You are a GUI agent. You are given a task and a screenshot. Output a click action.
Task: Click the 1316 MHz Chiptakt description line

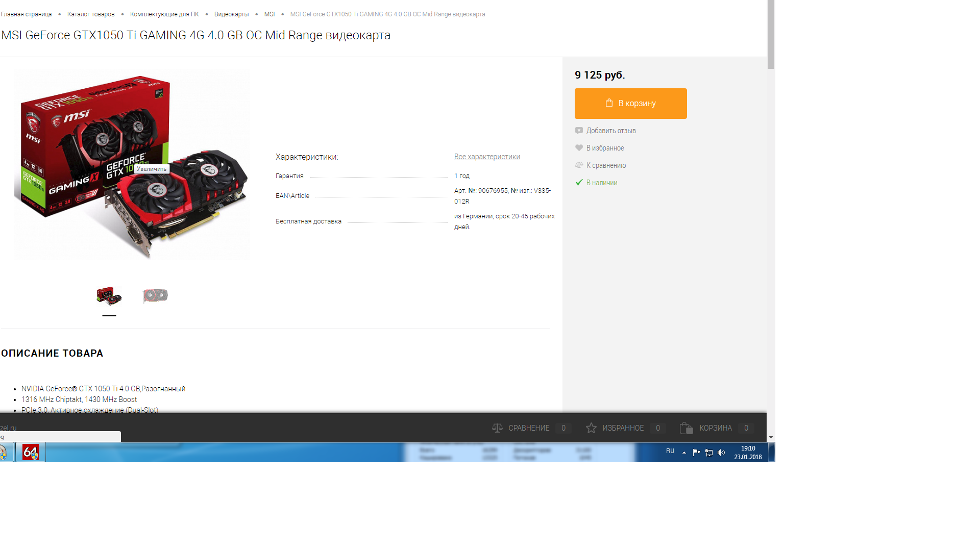pyautogui.click(x=79, y=399)
